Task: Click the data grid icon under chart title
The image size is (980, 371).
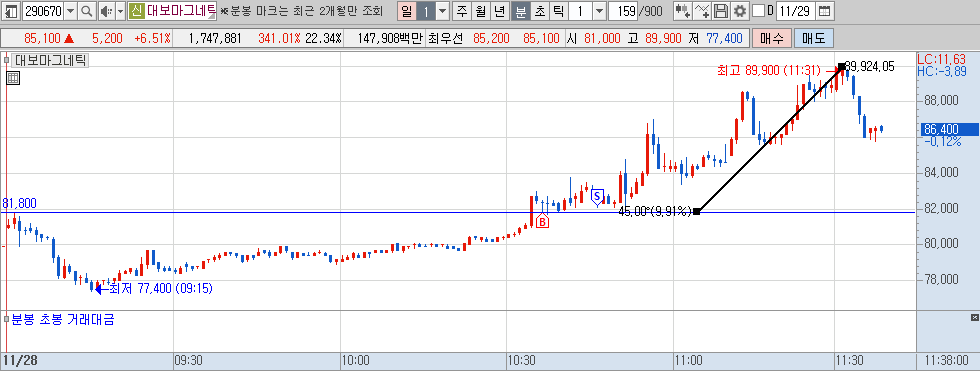Action: click(x=12, y=78)
